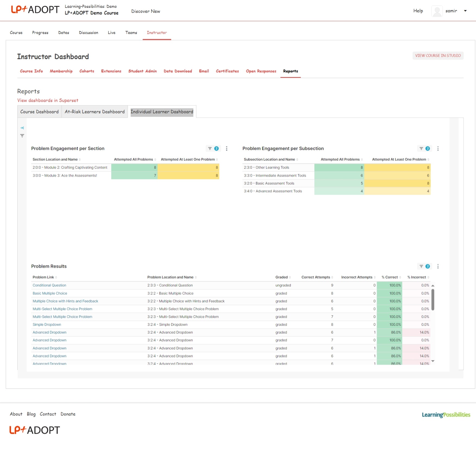Switch to Cohorts section
Image resolution: width=476 pixels, height=449 pixels.
87,71
